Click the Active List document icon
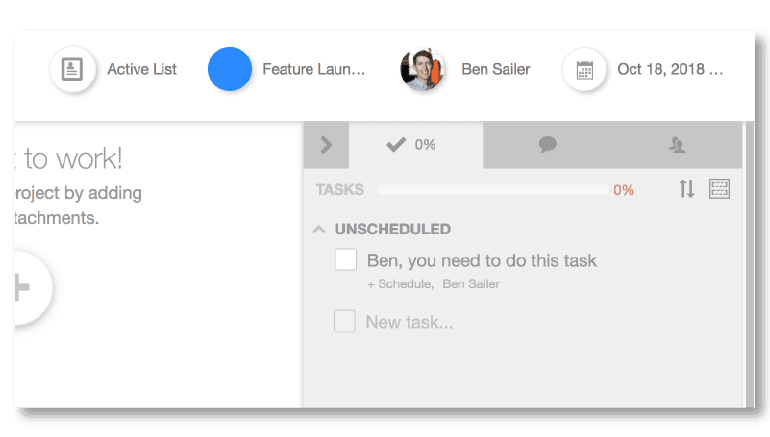The height and width of the screenshot is (437, 770). [x=72, y=69]
